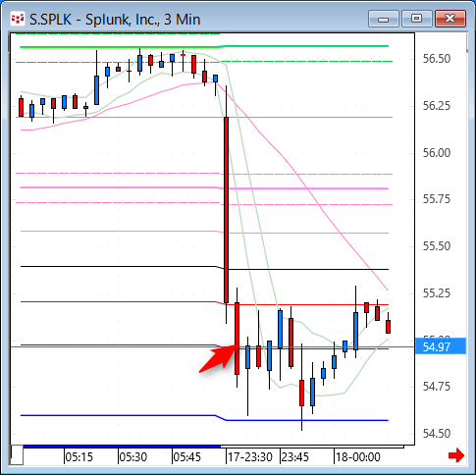The width and height of the screenshot is (476, 475).
Task: Click the 17-23:30 time axis label
Action: 250,457
